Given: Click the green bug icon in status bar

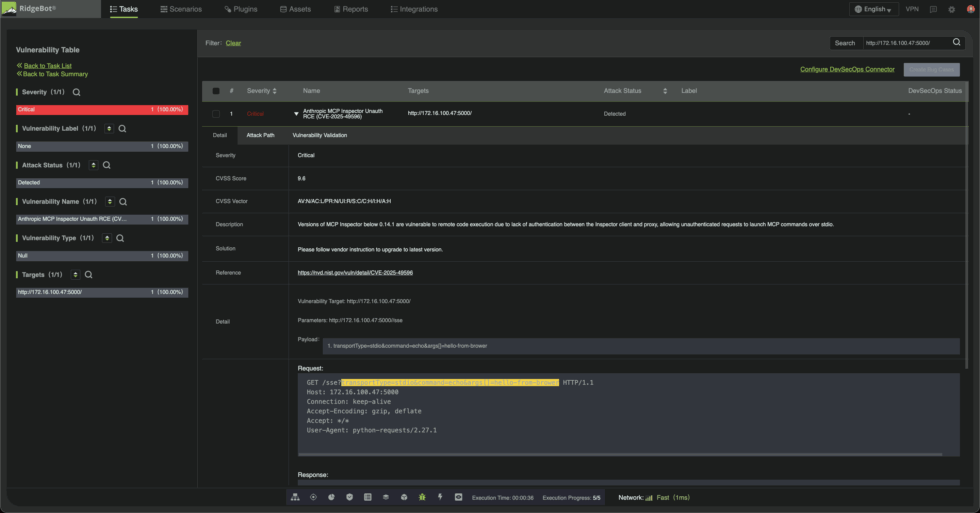Looking at the screenshot, I should click(422, 497).
